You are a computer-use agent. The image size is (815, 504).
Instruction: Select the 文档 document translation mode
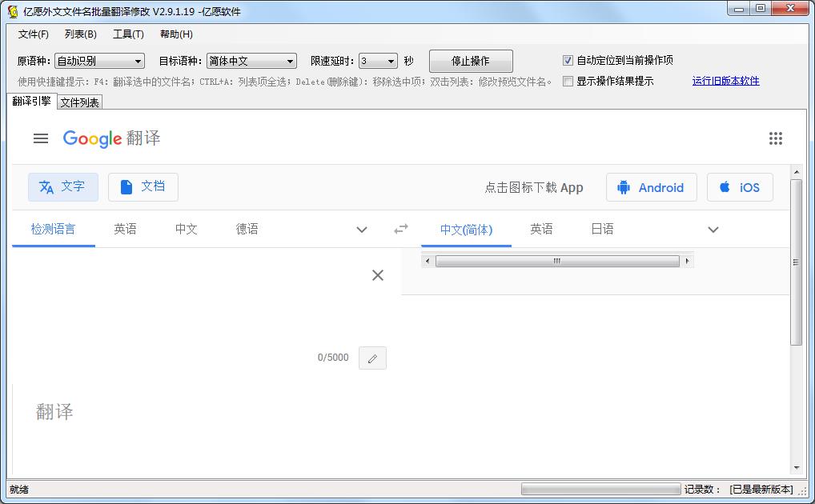point(143,186)
